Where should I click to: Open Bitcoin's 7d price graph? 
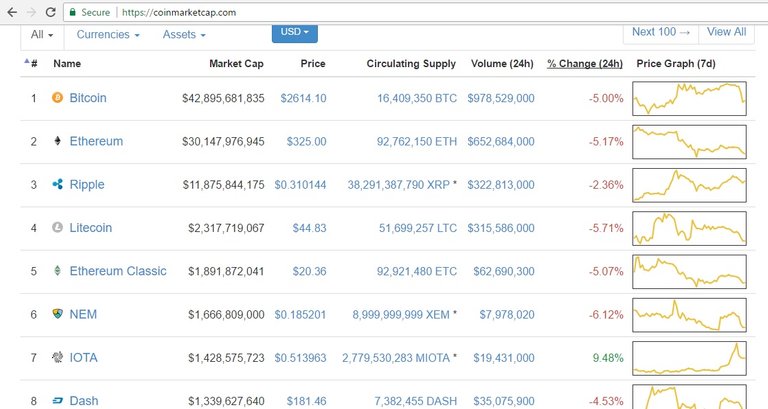689,98
